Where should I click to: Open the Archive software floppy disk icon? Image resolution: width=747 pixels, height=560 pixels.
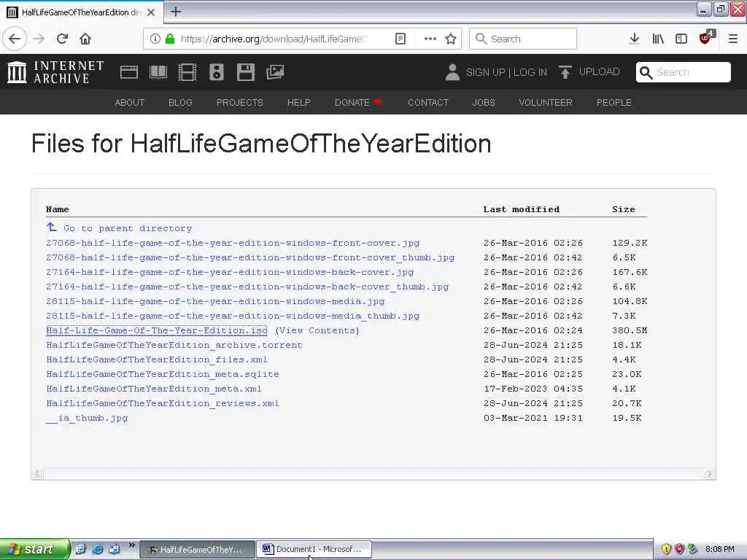245,72
